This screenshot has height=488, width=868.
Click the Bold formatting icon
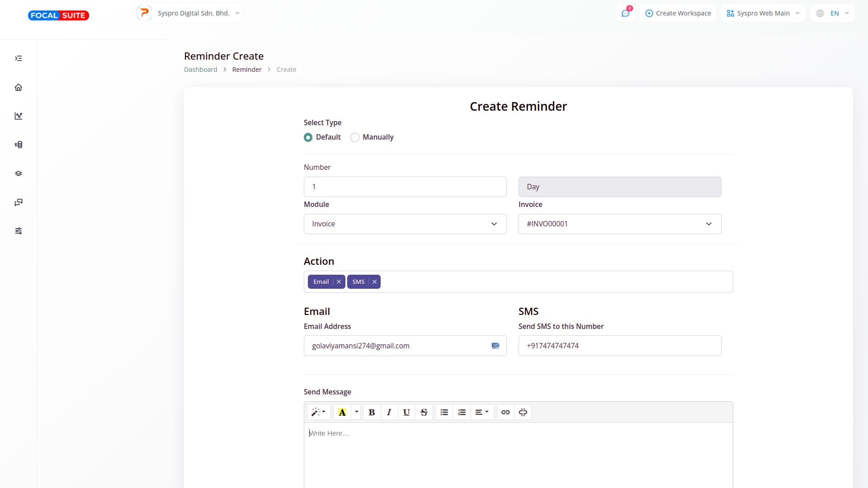tap(372, 412)
